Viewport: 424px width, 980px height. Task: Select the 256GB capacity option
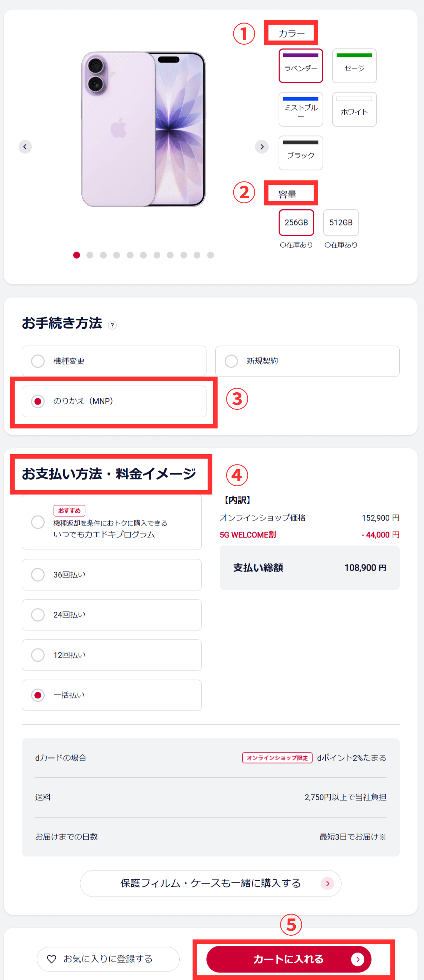[x=296, y=223]
